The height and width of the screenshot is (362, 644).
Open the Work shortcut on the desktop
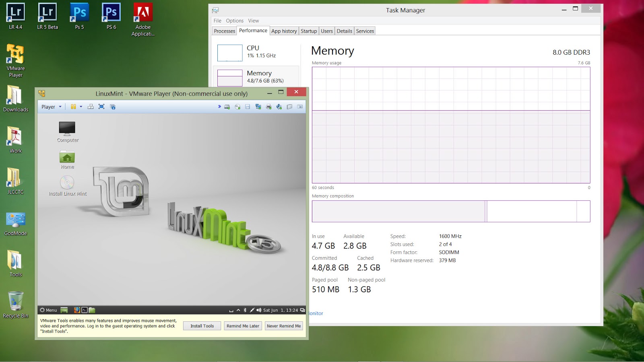click(x=15, y=140)
